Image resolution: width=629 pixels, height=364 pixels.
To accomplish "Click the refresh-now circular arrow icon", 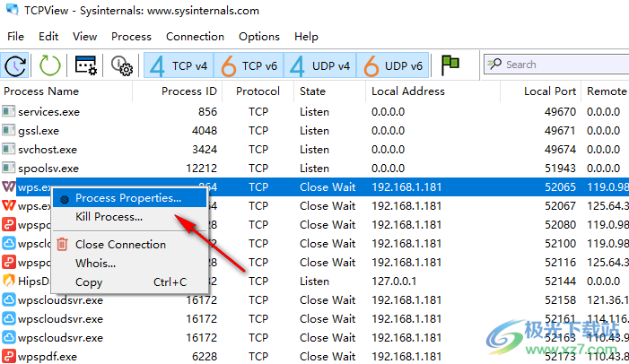I will [49, 65].
